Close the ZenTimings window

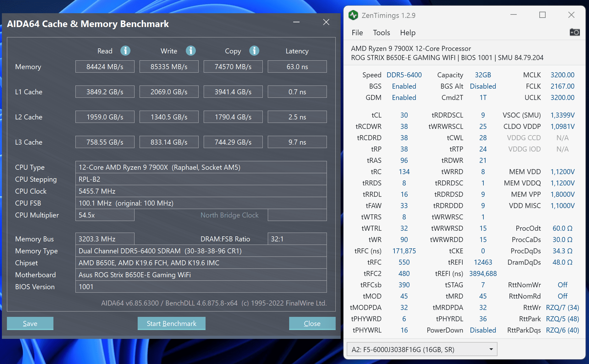point(571,15)
